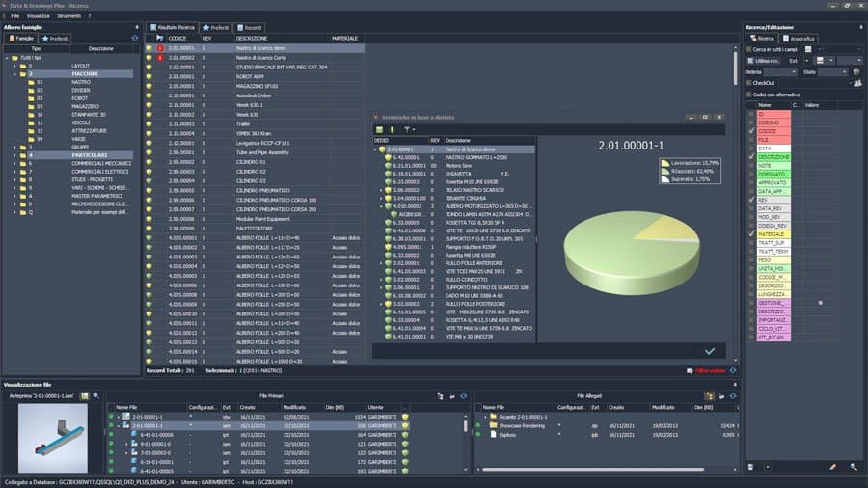
Task: Click the filter funnel icon in statistics window
Action: tap(407, 130)
